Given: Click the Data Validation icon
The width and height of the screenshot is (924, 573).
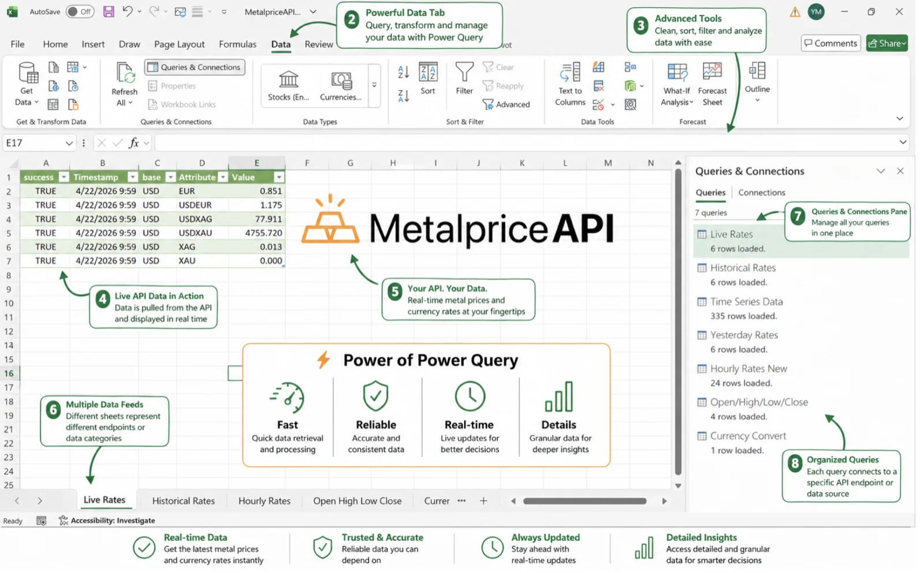Looking at the screenshot, I should [599, 104].
